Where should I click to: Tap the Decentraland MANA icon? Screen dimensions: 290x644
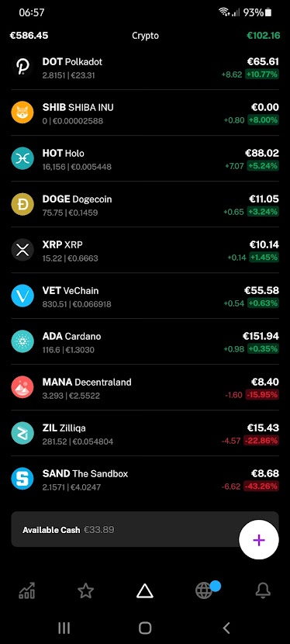[x=22, y=387]
